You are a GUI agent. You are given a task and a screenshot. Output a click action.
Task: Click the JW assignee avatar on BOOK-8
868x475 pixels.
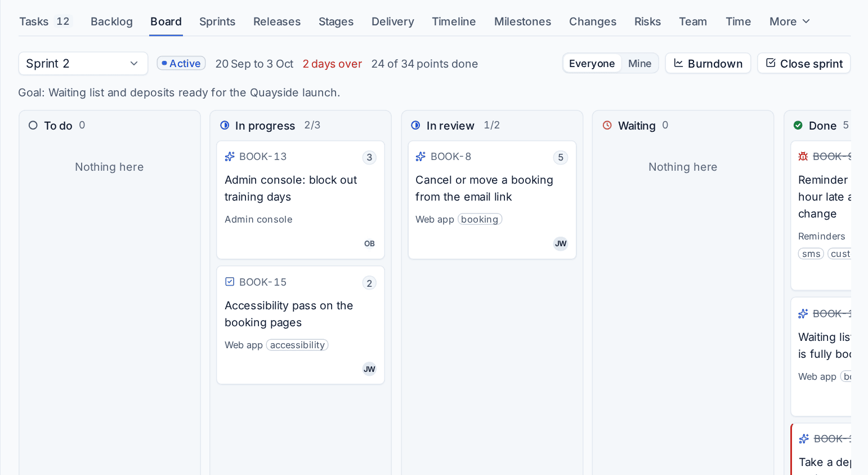coord(561,244)
